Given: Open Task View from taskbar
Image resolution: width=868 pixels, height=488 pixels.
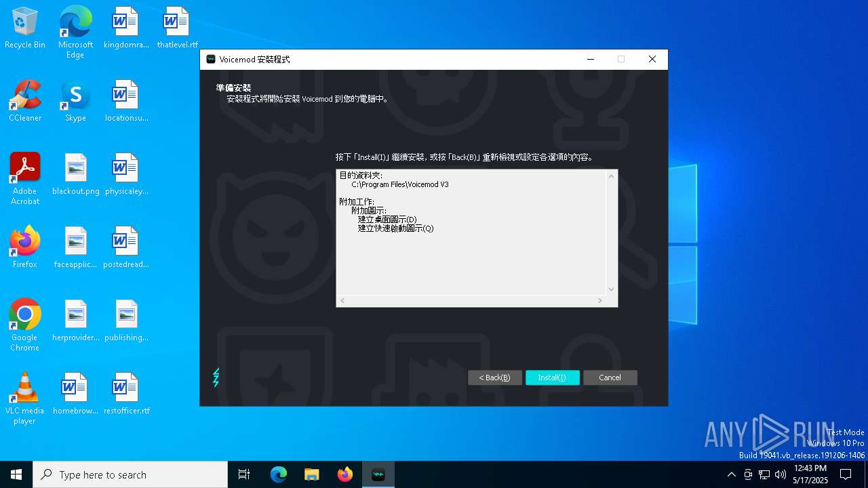Looking at the screenshot, I should (244, 474).
